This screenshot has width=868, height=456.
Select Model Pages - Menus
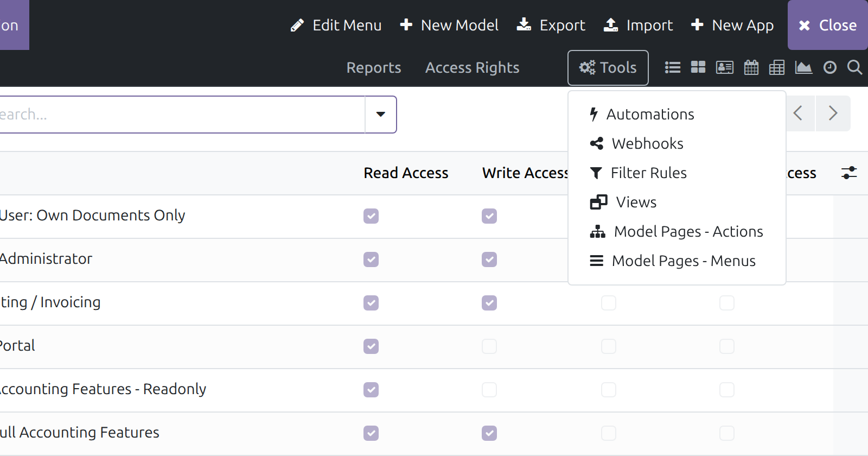[677, 261]
